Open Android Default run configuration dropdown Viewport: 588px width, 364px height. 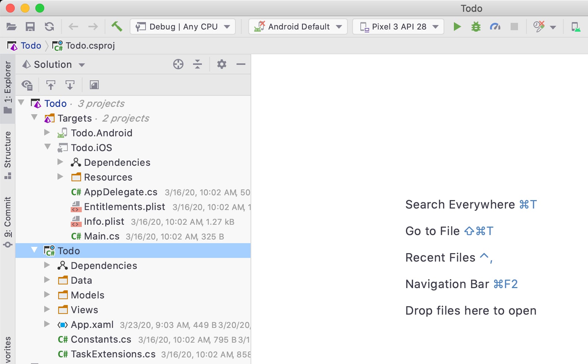coord(298,27)
